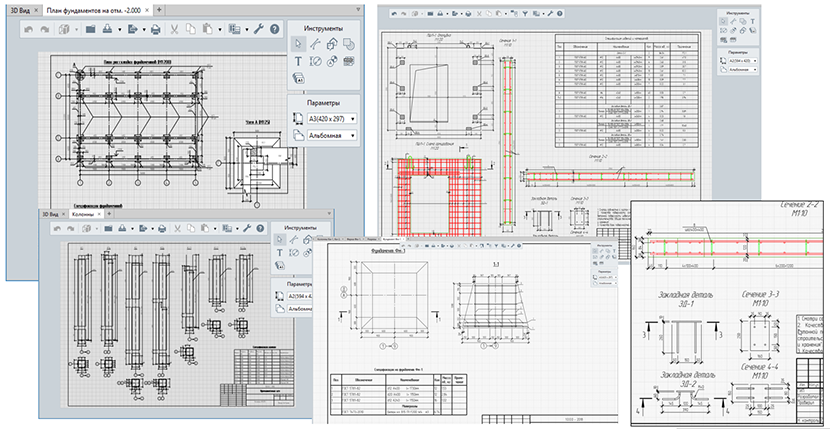Open А2(594 x 420) format dropdown in reinforcement window

[743, 61]
